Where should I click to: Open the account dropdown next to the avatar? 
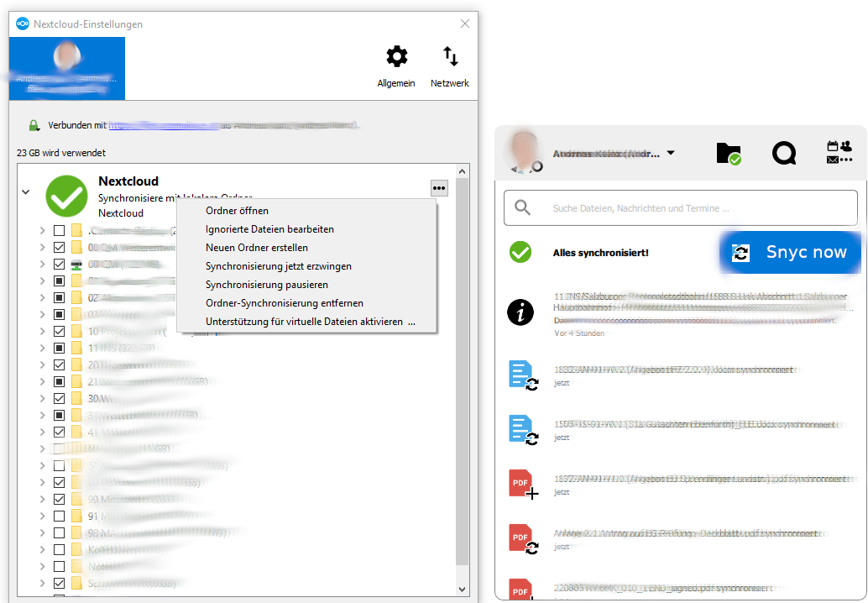[671, 153]
